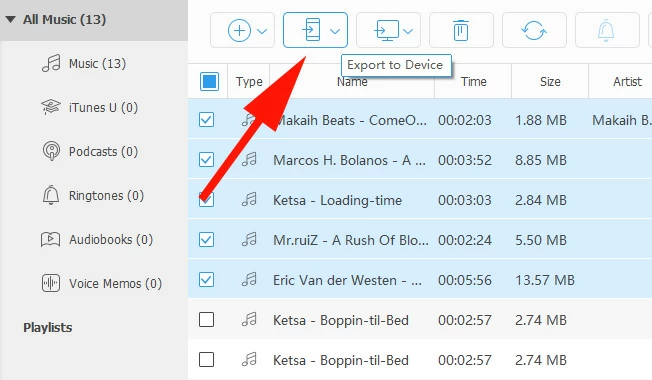Select the Mr.ruiZ - A Rush Of Blo... row

[420, 240]
